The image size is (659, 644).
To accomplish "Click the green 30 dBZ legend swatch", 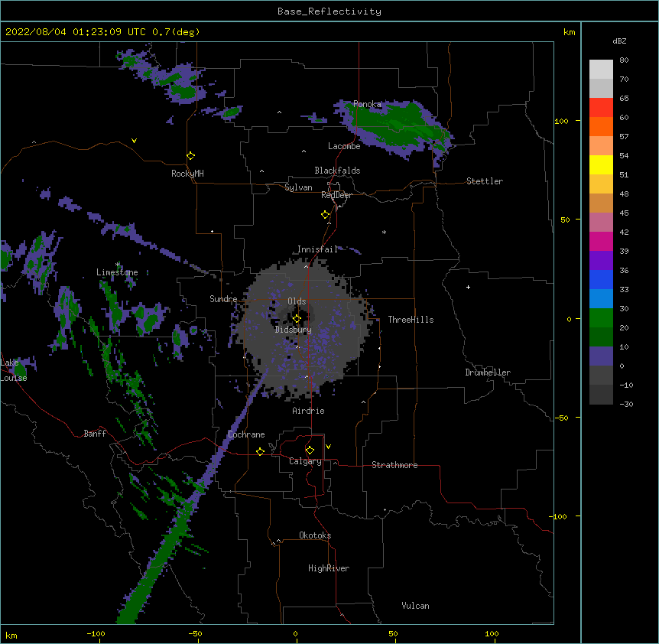I will pos(601,318).
